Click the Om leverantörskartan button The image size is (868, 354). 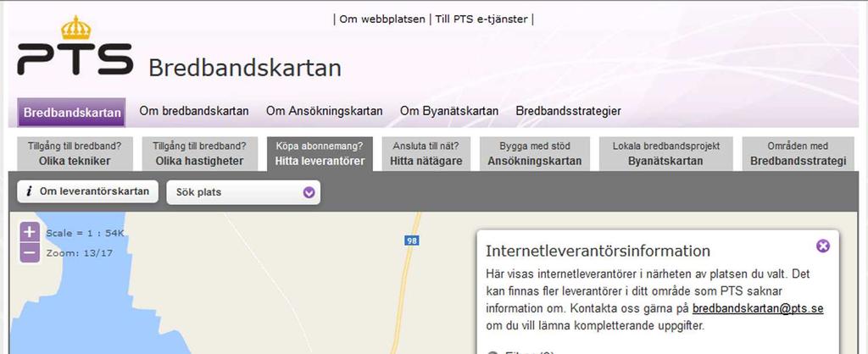coord(87,191)
